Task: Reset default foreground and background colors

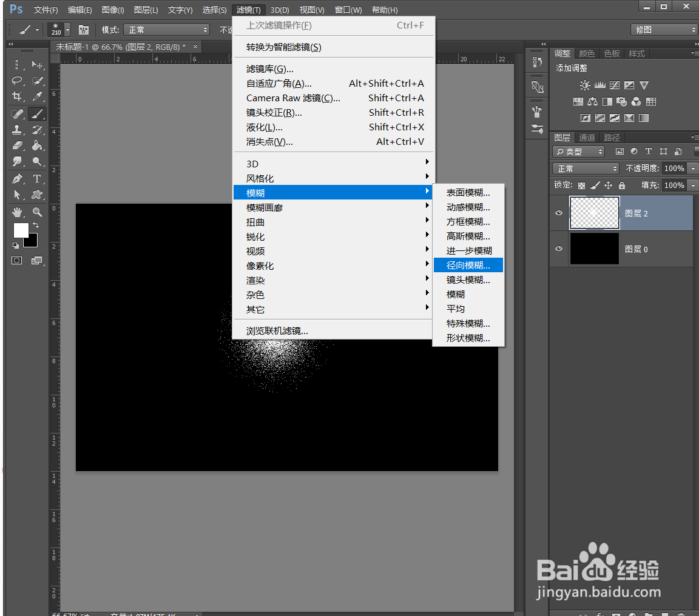Action: [16, 245]
